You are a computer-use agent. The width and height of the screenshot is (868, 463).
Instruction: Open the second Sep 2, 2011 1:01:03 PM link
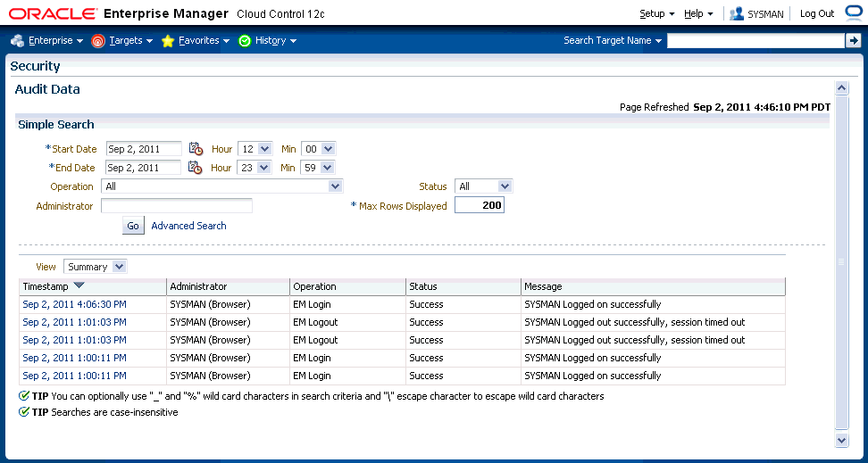pyautogui.click(x=75, y=340)
